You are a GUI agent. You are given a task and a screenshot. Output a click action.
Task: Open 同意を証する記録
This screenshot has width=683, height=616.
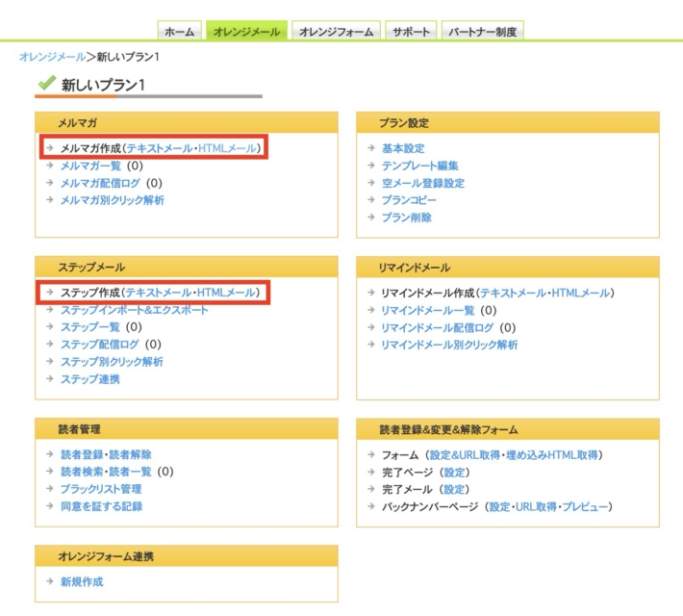tap(102, 506)
